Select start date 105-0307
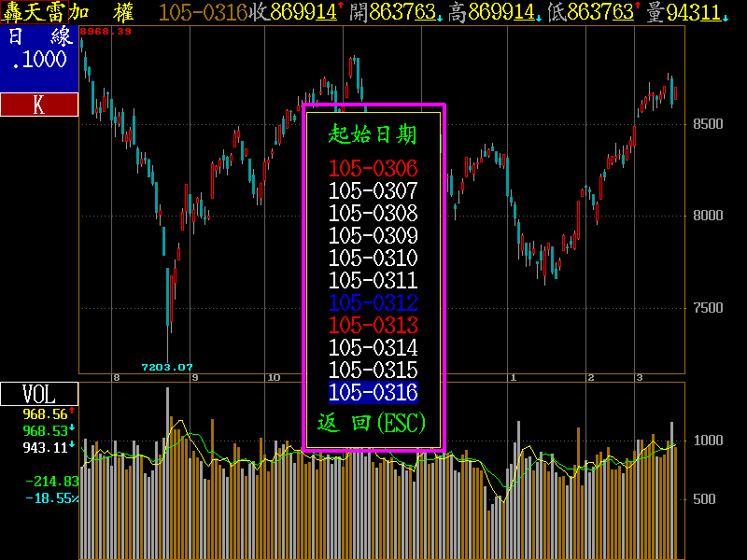 pos(373,191)
